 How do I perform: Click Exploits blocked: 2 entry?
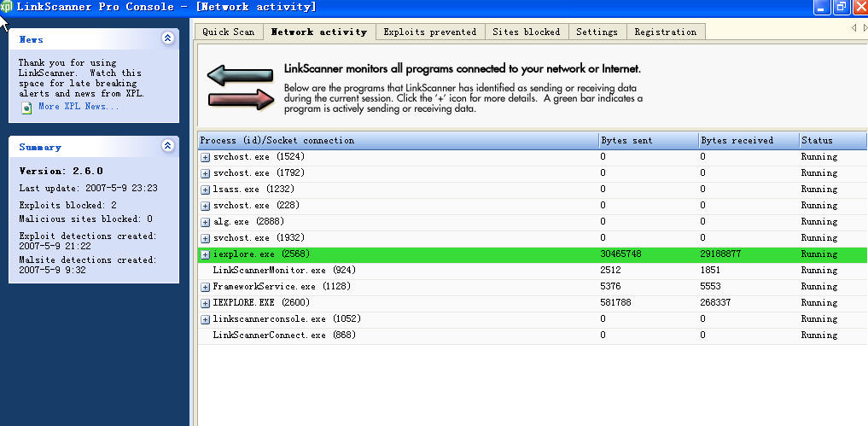click(67, 205)
